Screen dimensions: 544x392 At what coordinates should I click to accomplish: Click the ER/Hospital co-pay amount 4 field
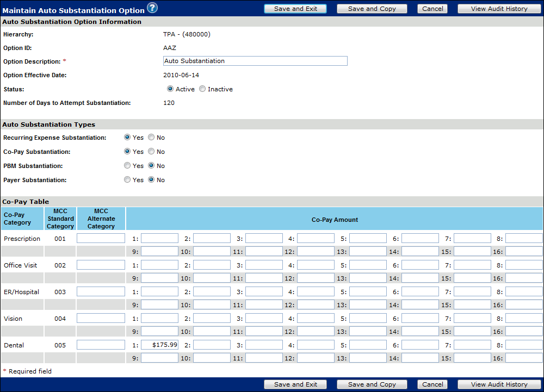pyautogui.click(x=316, y=291)
